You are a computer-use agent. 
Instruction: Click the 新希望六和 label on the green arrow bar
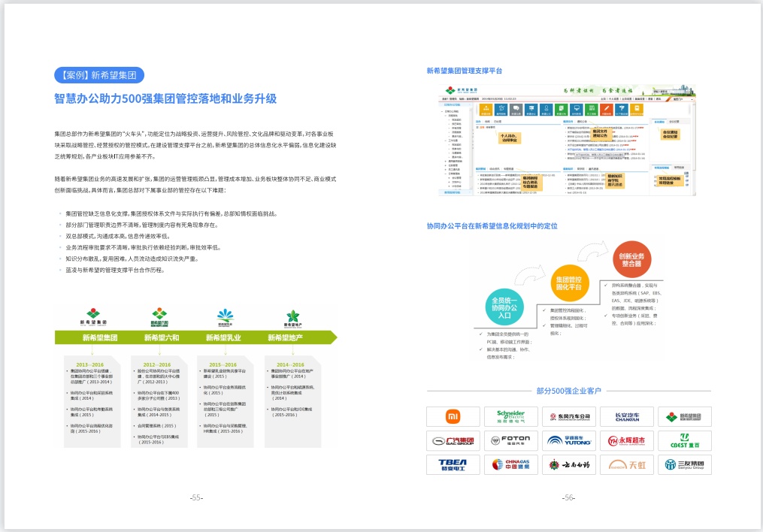click(x=162, y=337)
